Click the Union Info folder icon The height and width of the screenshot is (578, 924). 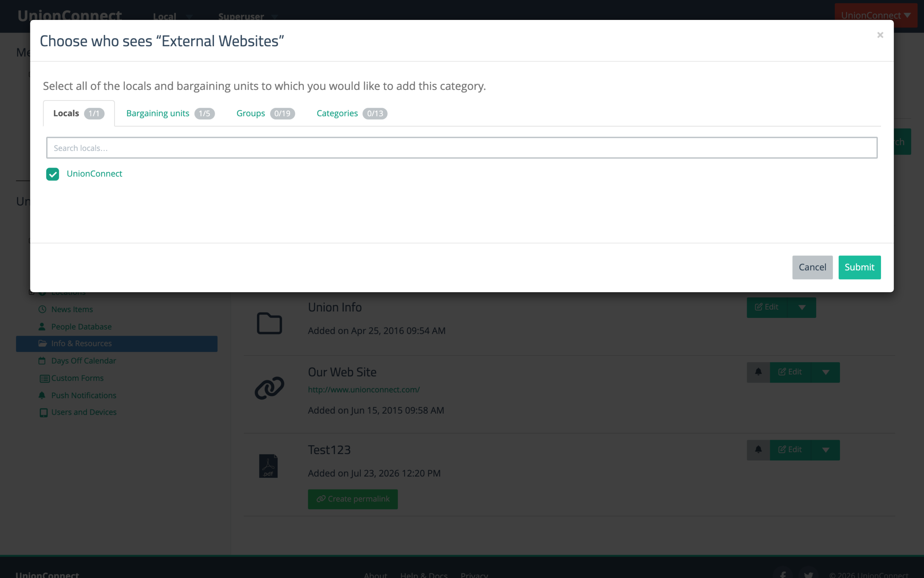pos(270,323)
